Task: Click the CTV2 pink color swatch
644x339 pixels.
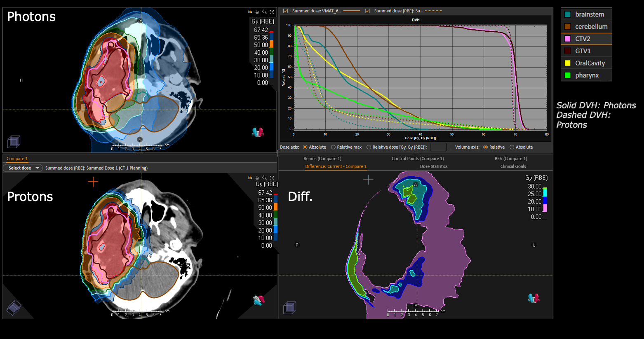Action: 567,39
